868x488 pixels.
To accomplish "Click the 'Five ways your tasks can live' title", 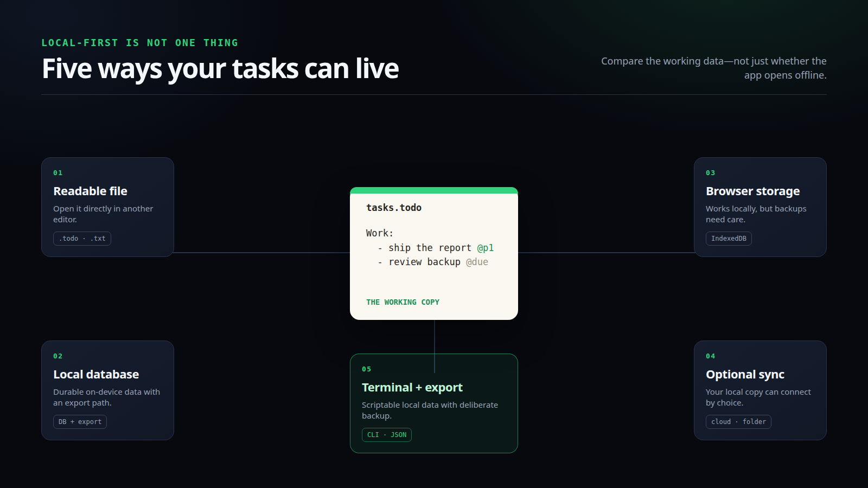I will 220,69.
